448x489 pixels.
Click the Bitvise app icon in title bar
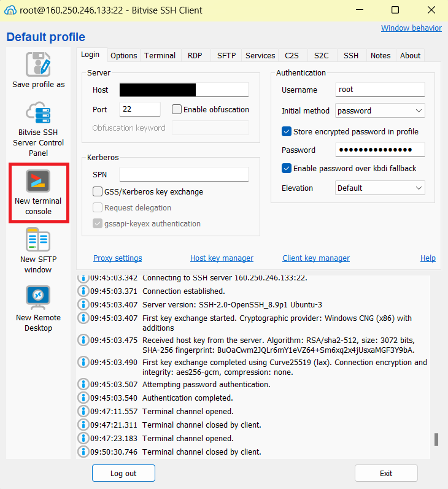click(10, 10)
